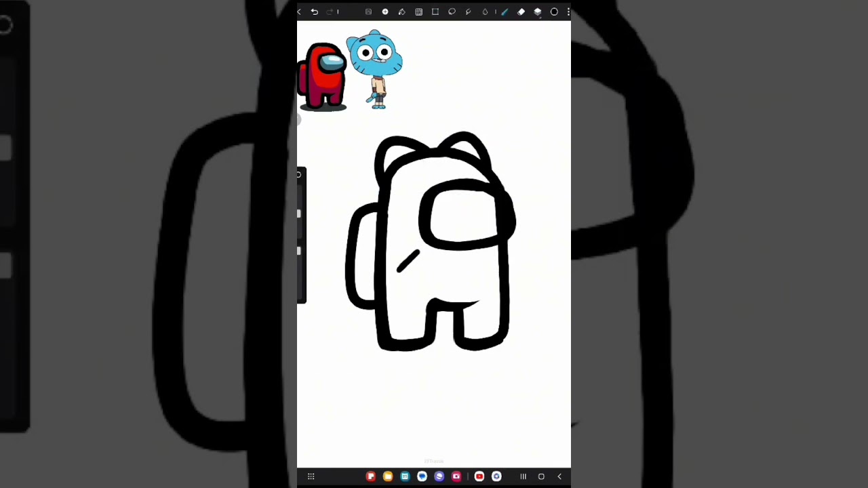The height and width of the screenshot is (488, 868).
Task: Open the add (plus circle) menu
Action: click(385, 12)
